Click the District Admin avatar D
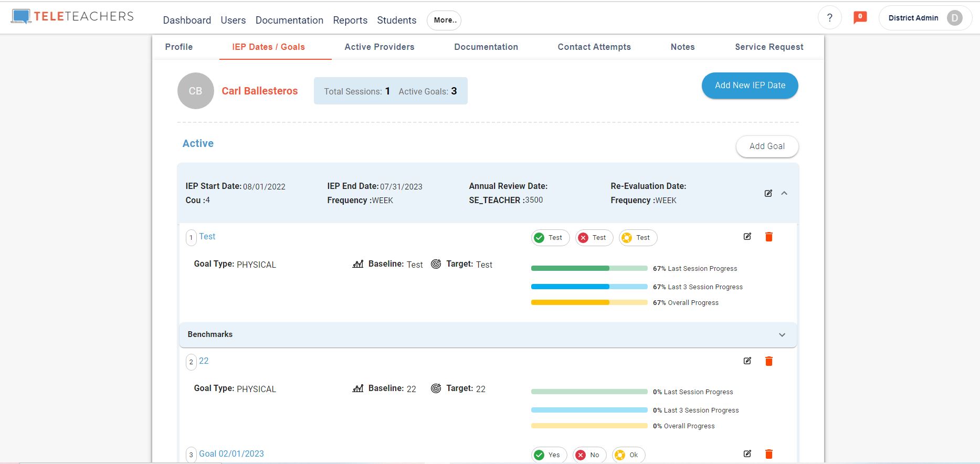980x464 pixels. (x=954, y=18)
